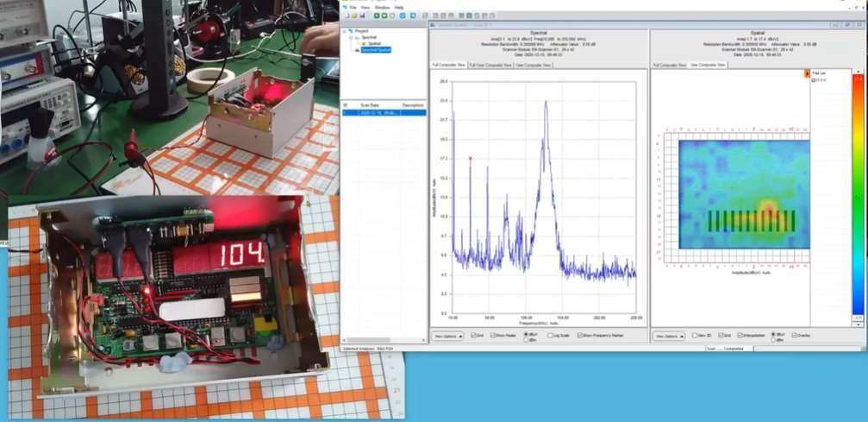Click the red peak marker on spectral trace
The width and height of the screenshot is (868, 422).
pyautogui.click(x=470, y=158)
